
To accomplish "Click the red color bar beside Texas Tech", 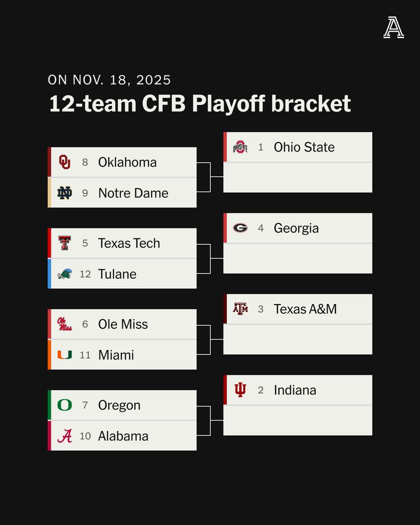I will 49,243.
